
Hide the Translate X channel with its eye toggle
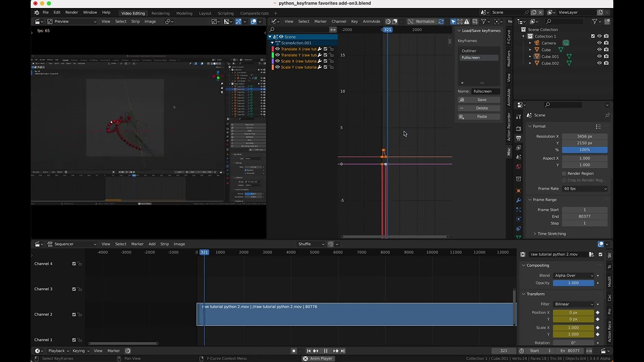277,49
